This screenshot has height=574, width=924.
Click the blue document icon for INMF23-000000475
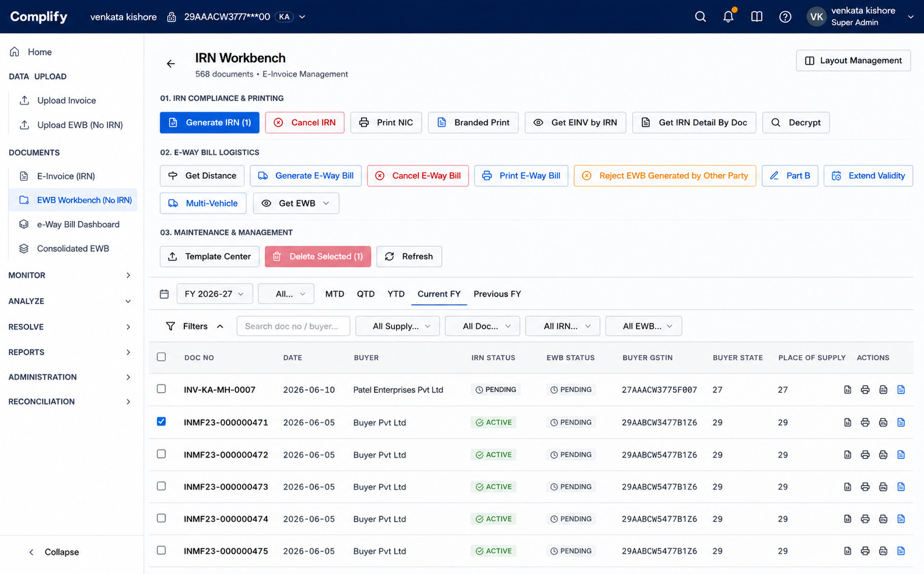point(901,551)
